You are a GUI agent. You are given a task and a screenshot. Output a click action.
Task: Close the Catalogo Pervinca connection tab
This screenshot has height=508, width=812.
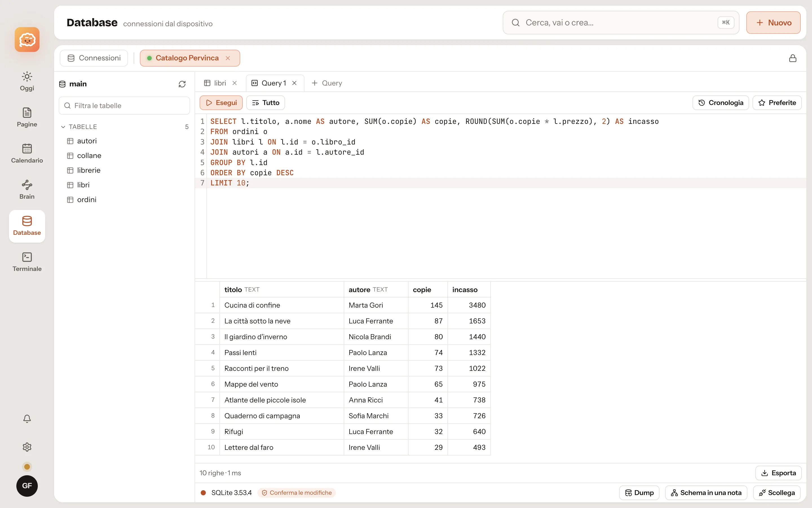click(228, 58)
